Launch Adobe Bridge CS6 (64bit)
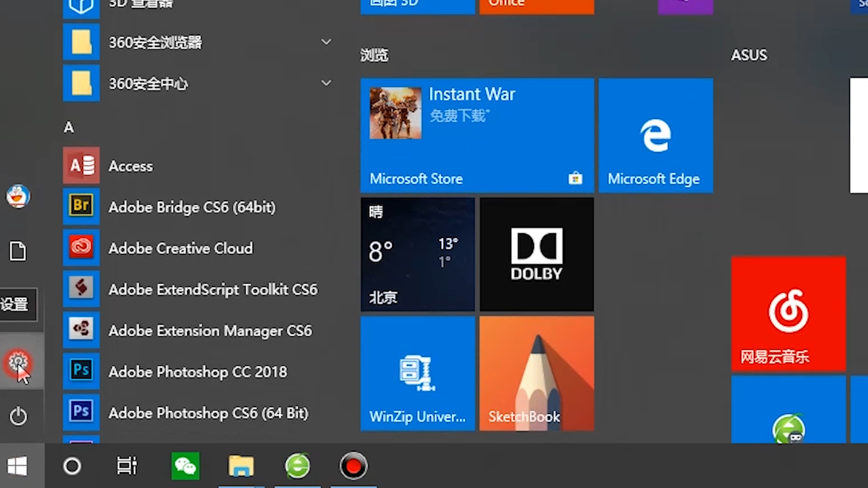 [x=199, y=207]
